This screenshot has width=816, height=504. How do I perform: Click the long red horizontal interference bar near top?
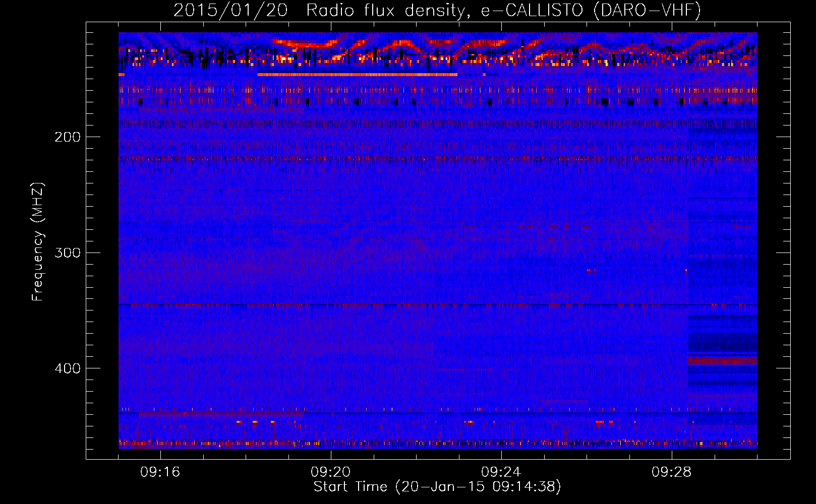point(357,75)
